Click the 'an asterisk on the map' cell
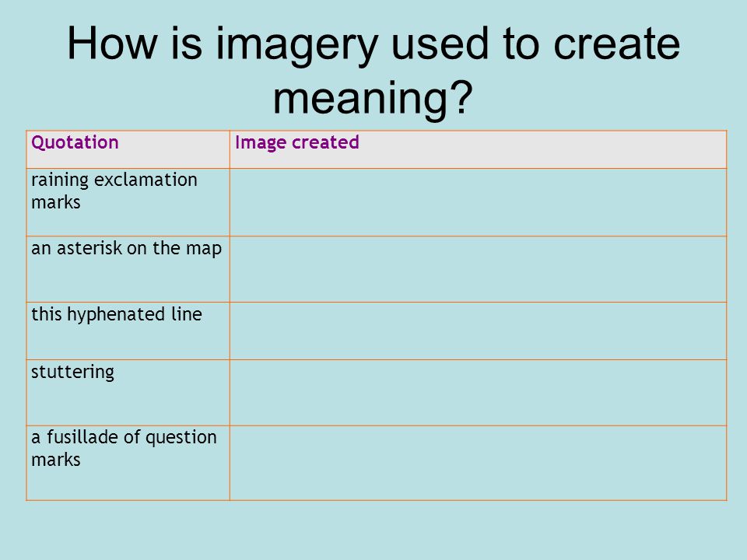This screenshot has width=747, height=560. pyautogui.click(x=128, y=269)
